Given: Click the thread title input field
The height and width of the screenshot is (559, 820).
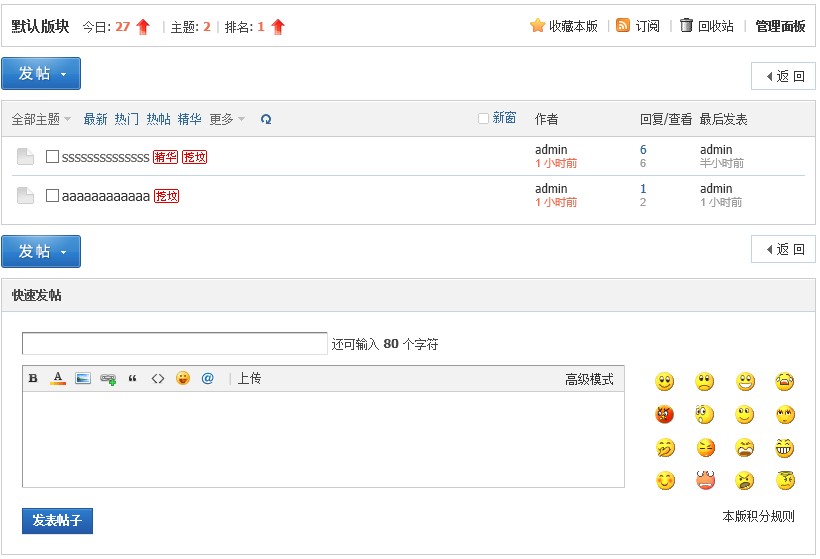Looking at the screenshot, I should click(x=175, y=343).
